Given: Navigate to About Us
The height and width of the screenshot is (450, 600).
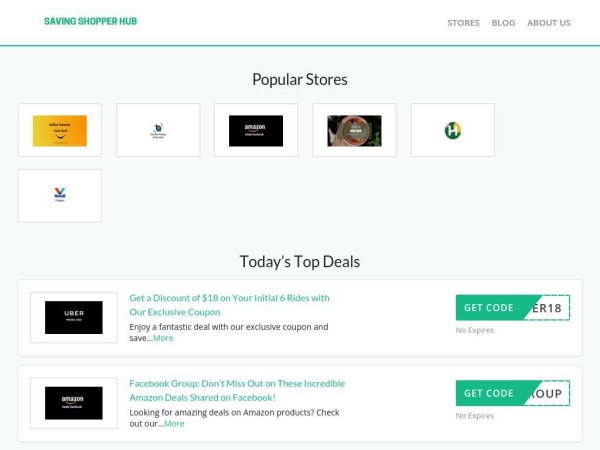Looking at the screenshot, I should pyautogui.click(x=549, y=23).
